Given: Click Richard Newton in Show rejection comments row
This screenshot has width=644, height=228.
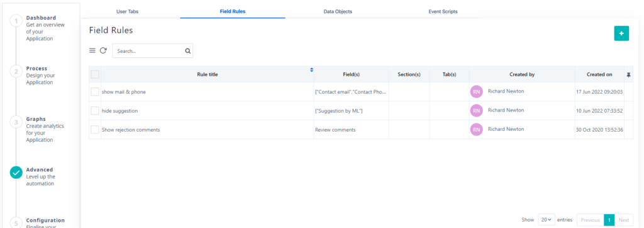Looking at the screenshot, I should tap(506, 129).
